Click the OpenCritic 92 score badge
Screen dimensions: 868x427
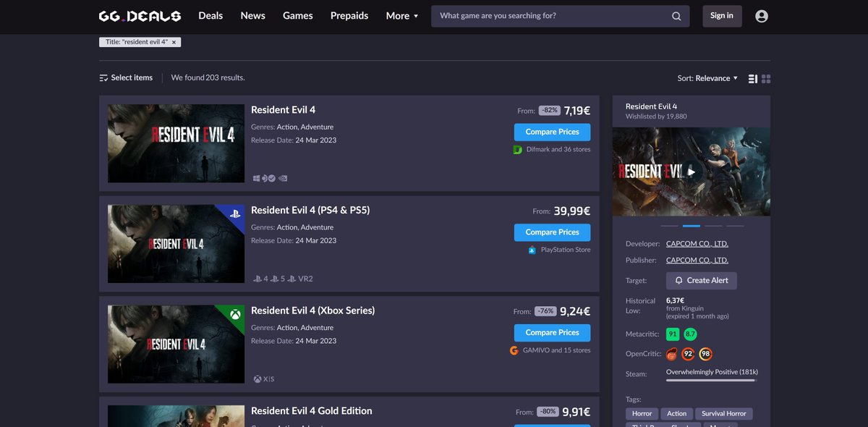point(689,355)
